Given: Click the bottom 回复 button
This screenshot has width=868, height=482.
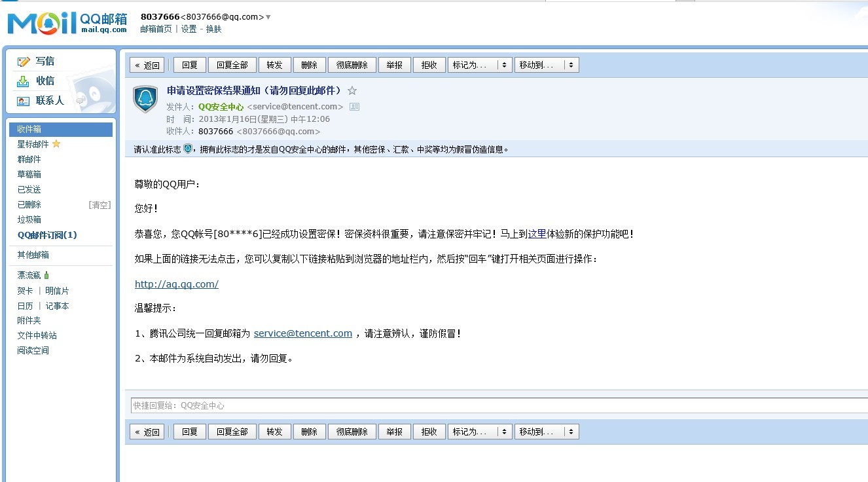Looking at the screenshot, I should pyautogui.click(x=190, y=432).
